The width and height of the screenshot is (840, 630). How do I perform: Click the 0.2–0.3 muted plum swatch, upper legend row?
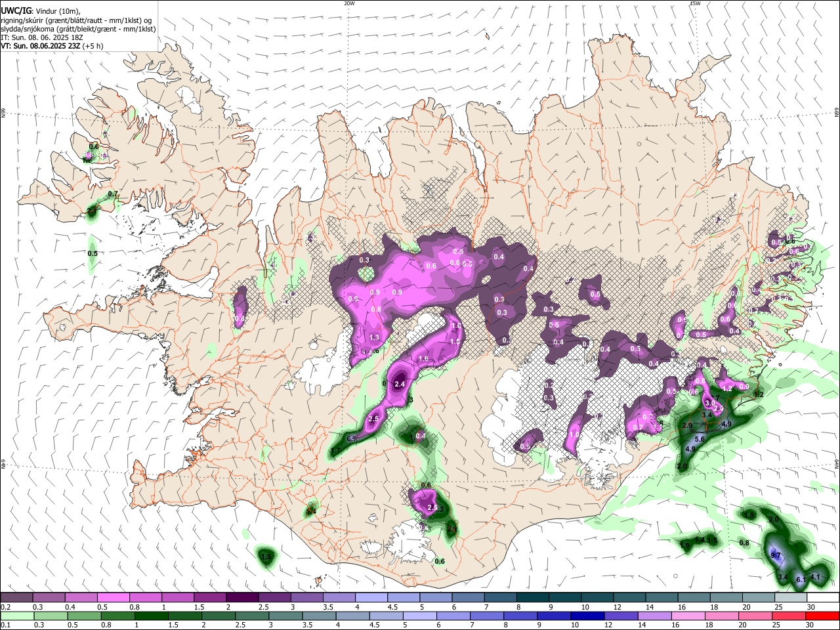coord(16,598)
